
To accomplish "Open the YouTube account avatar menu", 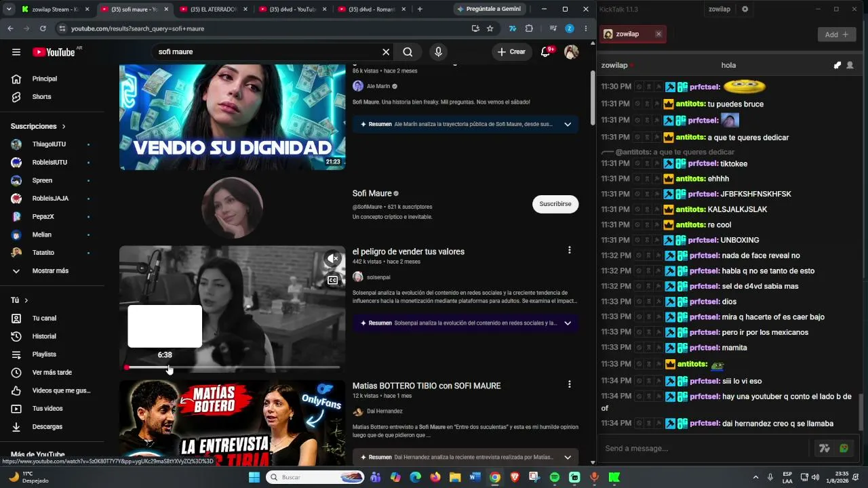I will pos(572,52).
